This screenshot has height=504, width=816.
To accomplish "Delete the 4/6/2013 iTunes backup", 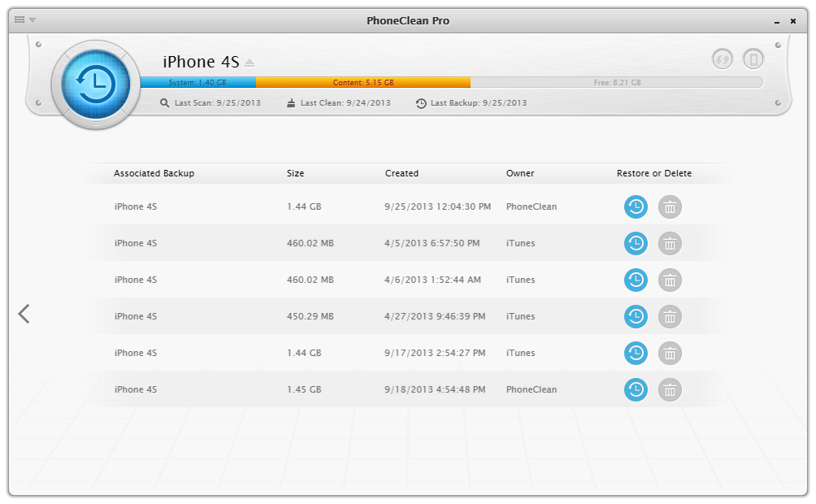I will (x=670, y=280).
